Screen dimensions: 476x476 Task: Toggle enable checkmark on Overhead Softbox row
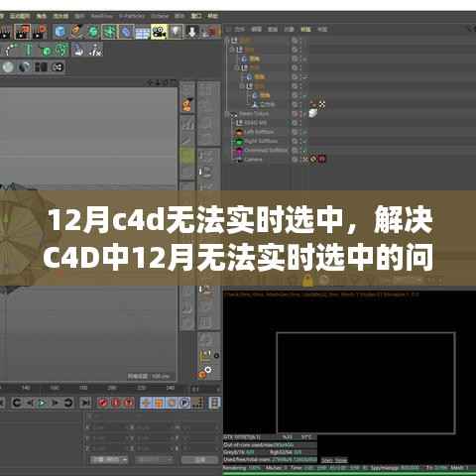304,151
